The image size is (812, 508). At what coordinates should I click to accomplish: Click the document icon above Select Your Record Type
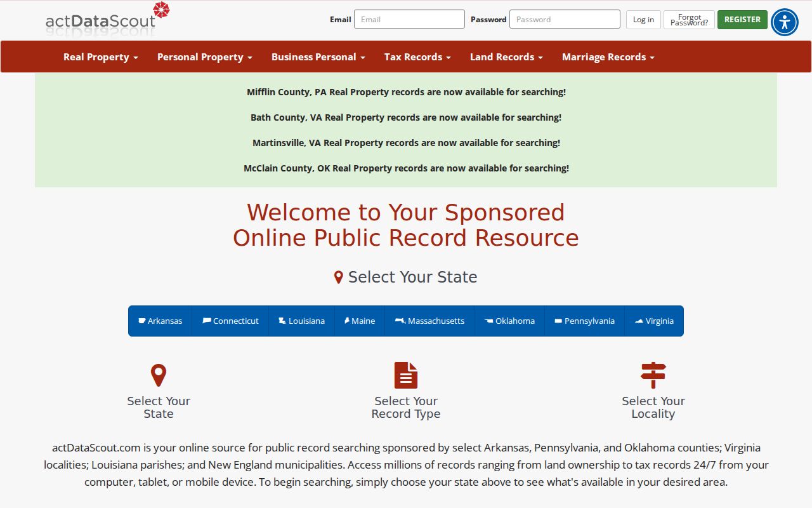point(406,375)
